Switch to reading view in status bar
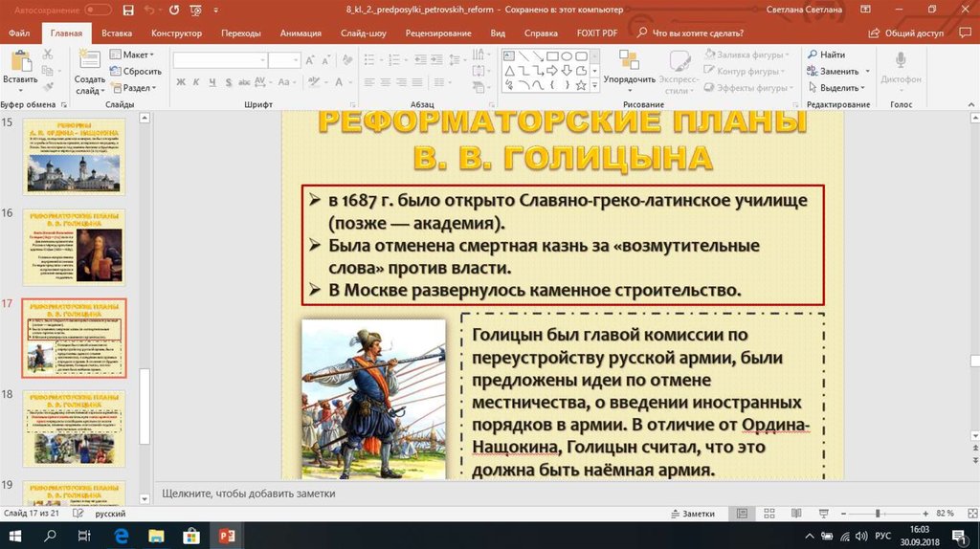Image resolution: width=980 pixels, height=549 pixels. [794, 514]
